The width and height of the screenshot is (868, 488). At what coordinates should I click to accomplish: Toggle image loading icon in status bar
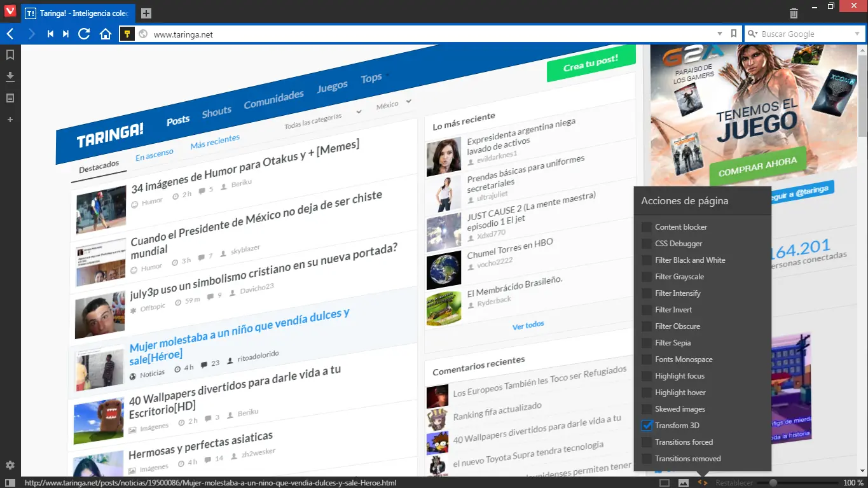tap(684, 483)
